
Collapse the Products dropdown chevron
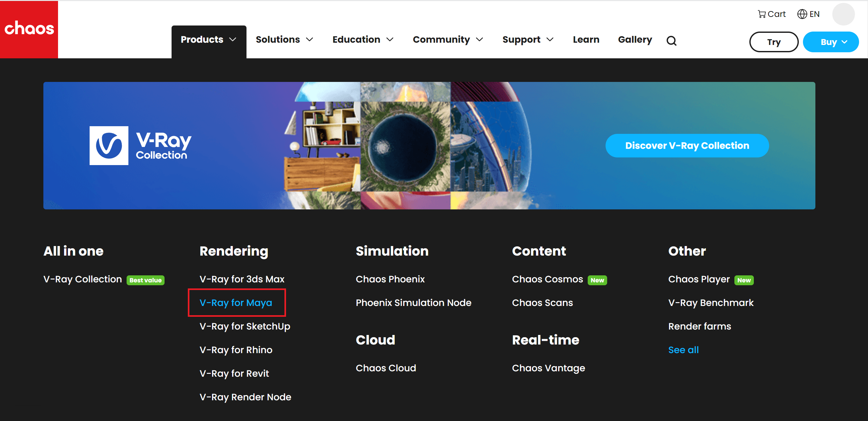(232, 40)
